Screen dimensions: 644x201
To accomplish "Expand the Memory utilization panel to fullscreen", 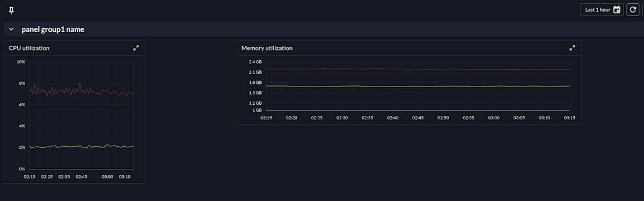I will pyautogui.click(x=573, y=48).
